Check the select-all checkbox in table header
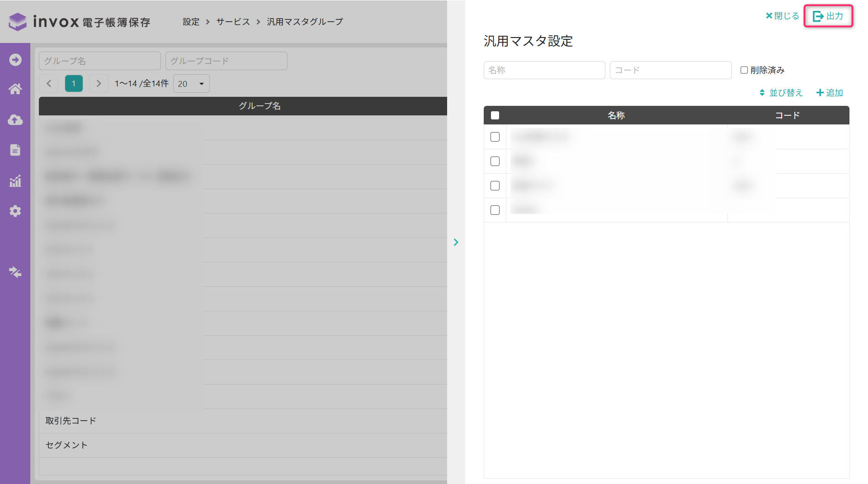This screenshot has width=868, height=484. pos(495,115)
